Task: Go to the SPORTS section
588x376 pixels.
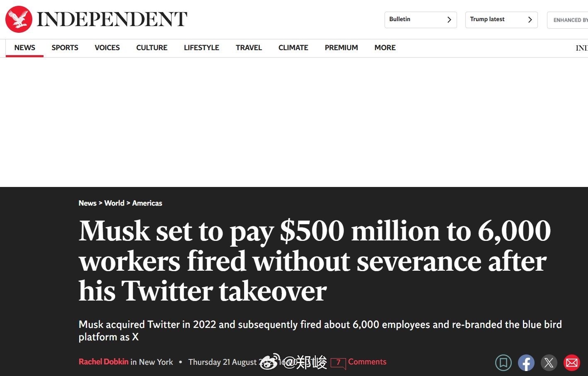Action: pos(65,48)
